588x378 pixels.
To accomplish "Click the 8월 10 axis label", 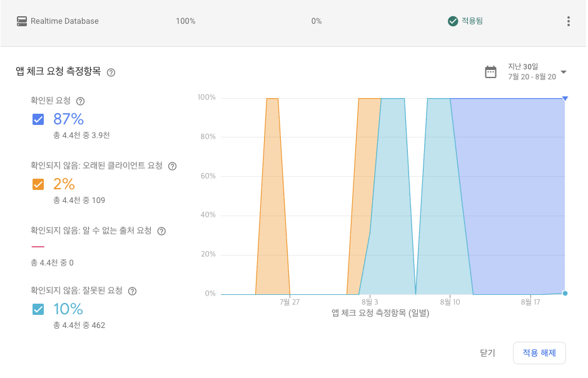I will click(x=450, y=302).
